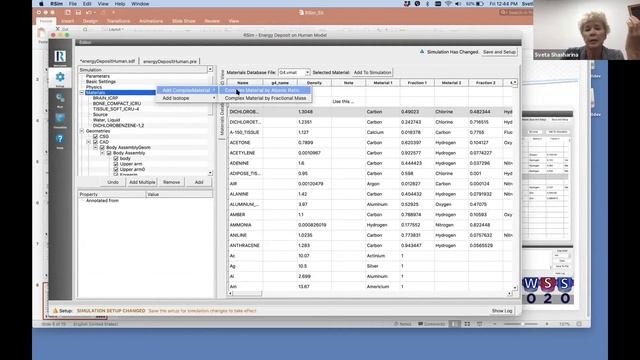Image resolution: width=640 pixels, height=360 pixels.
Task: Click PowerPoint fit slide to window icon
Action: coord(579,324)
